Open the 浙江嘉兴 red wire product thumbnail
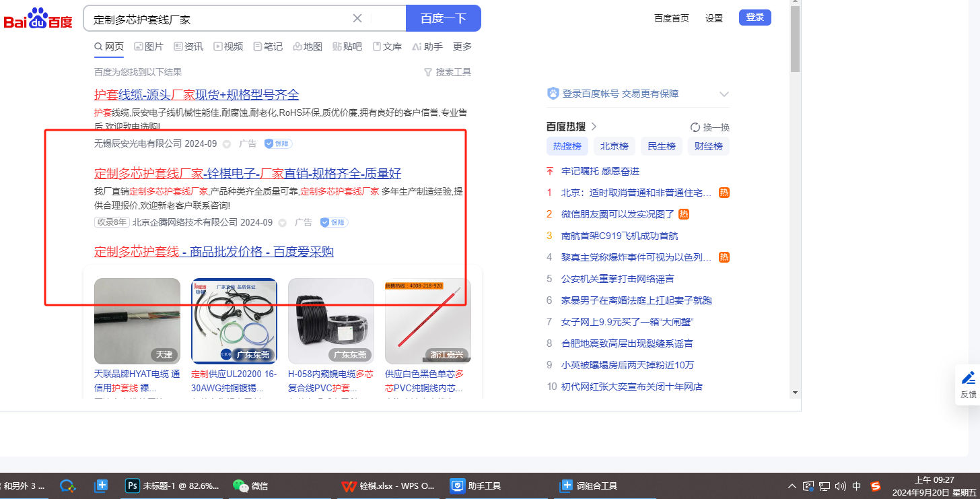 coord(428,321)
